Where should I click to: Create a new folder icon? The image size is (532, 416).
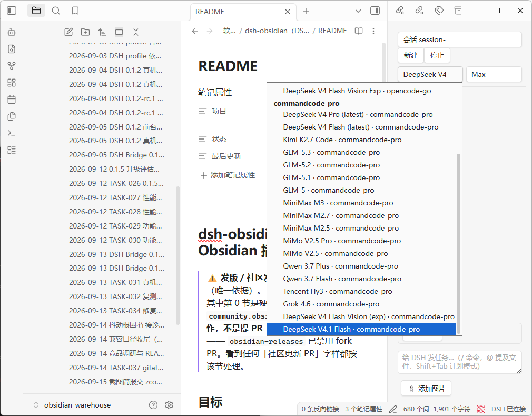[x=85, y=32]
